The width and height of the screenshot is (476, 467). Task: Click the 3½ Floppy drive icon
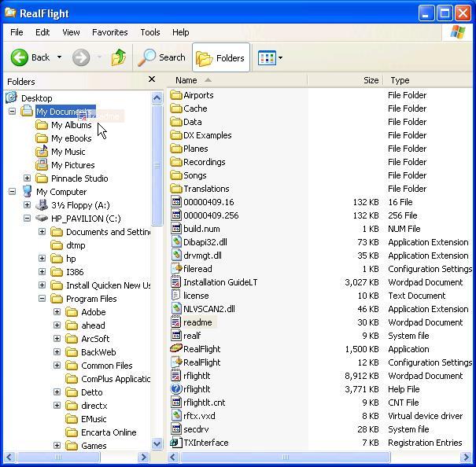[x=42, y=205]
